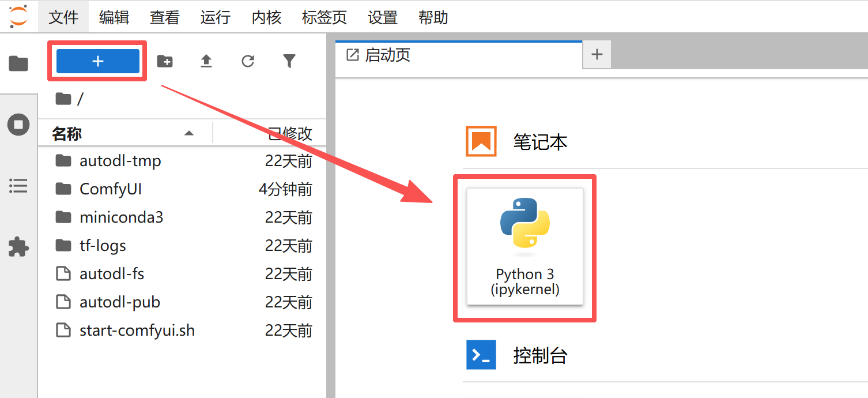The width and height of the screenshot is (868, 398).
Task: Click the 控制台 section heading text
Action: [541, 355]
